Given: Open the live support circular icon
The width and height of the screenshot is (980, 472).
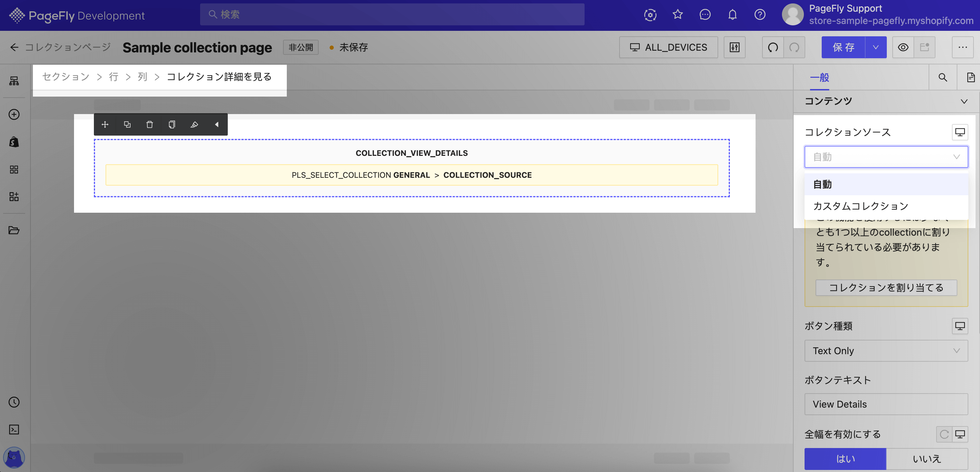Looking at the screenshot, I should 650,15.
